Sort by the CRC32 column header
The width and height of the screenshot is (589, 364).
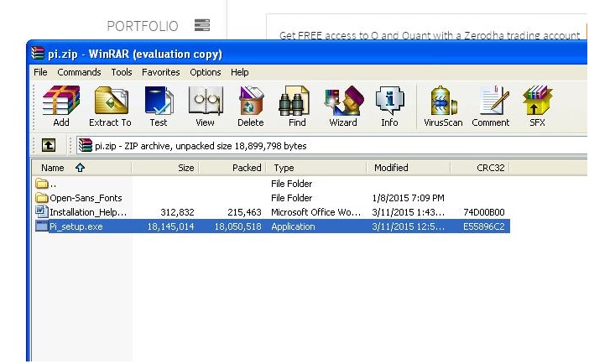[480, 168]
